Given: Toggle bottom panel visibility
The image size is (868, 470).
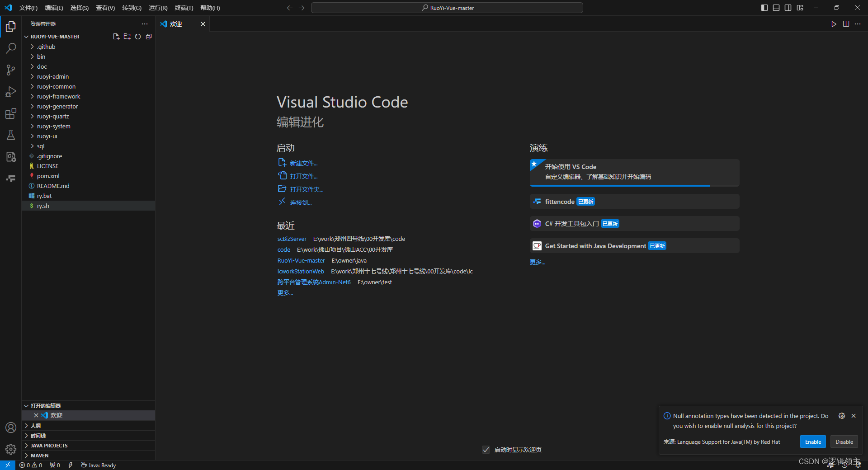Looking at the screenshot, I should 776,8.
